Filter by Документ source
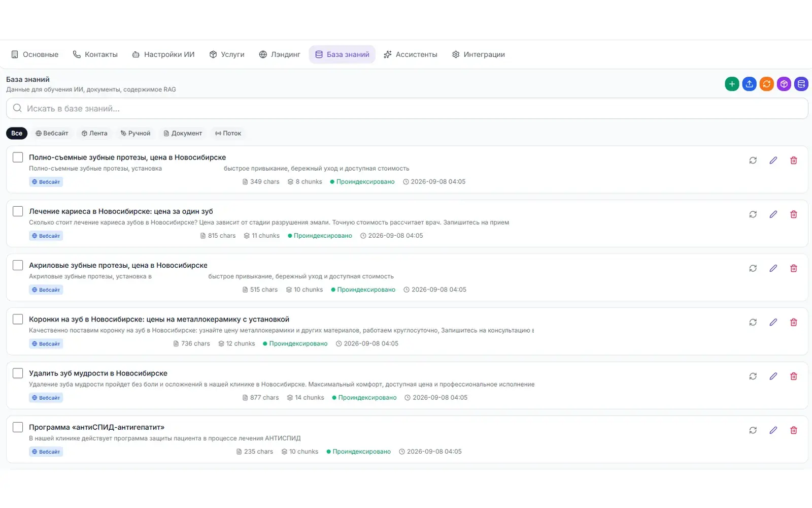Image resolution: width=812 pixels, height=508 pixels. pos(183,133)
